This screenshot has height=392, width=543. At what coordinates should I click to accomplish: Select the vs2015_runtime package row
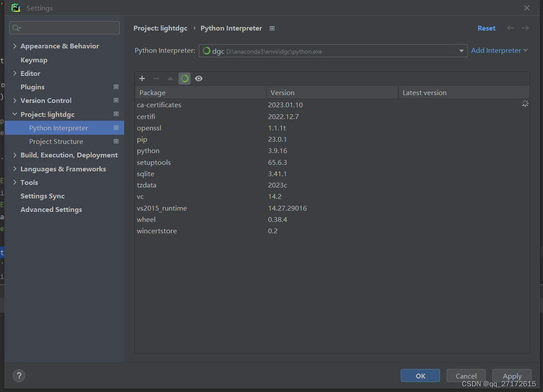[332, 208]
